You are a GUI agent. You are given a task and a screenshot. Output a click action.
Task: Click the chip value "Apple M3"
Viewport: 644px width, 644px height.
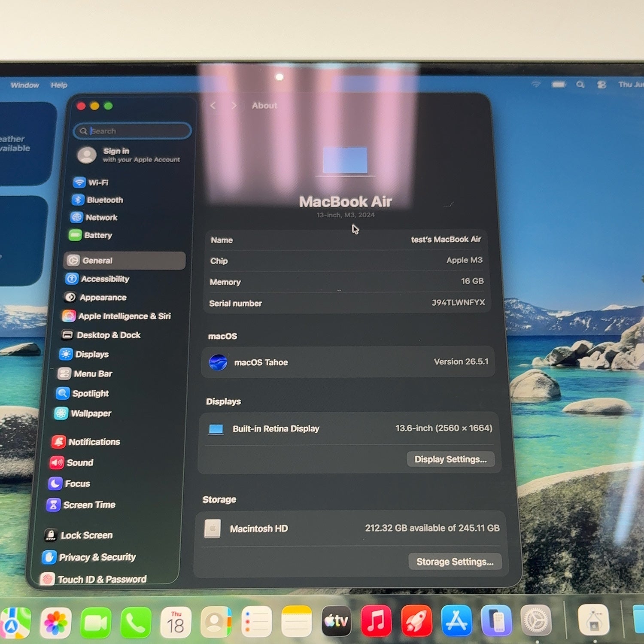coord(465,260)
